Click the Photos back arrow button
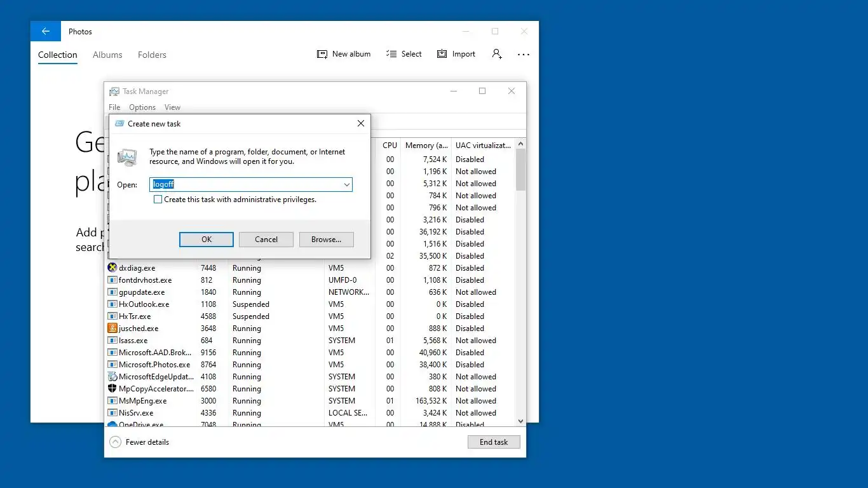The image size is (868, 488). (46, 31)
